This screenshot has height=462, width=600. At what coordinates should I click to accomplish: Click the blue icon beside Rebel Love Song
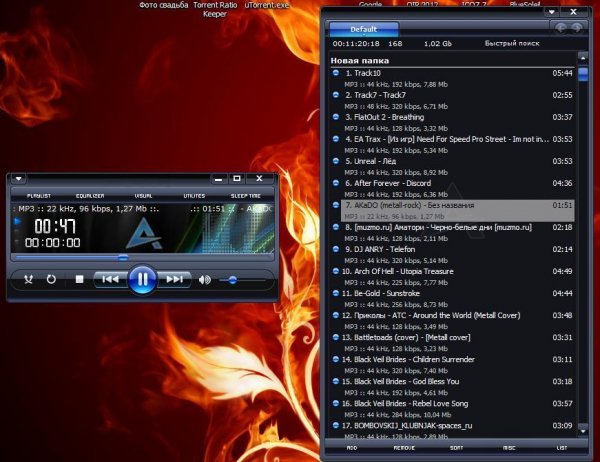[x=336, y=403]
